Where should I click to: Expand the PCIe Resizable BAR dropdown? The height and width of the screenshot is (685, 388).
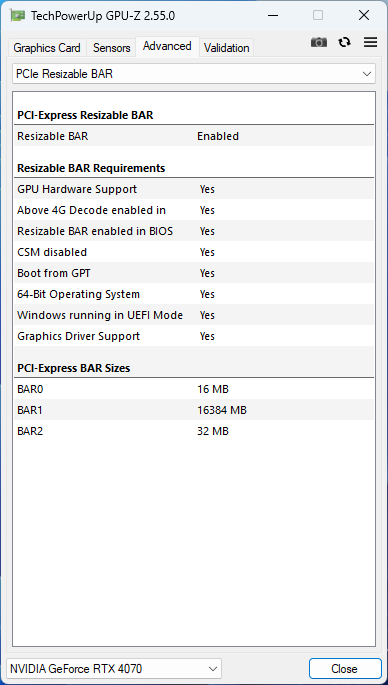(x=194, y=74)
